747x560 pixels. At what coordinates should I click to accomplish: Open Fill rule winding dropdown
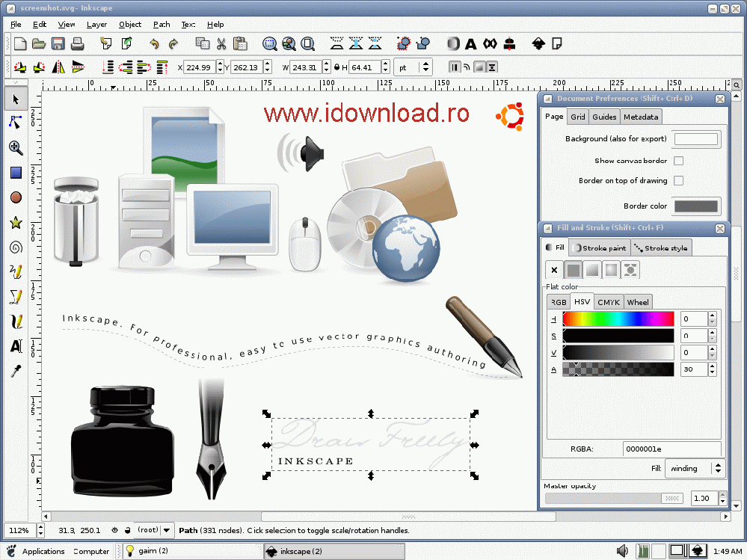coord(695,468)
